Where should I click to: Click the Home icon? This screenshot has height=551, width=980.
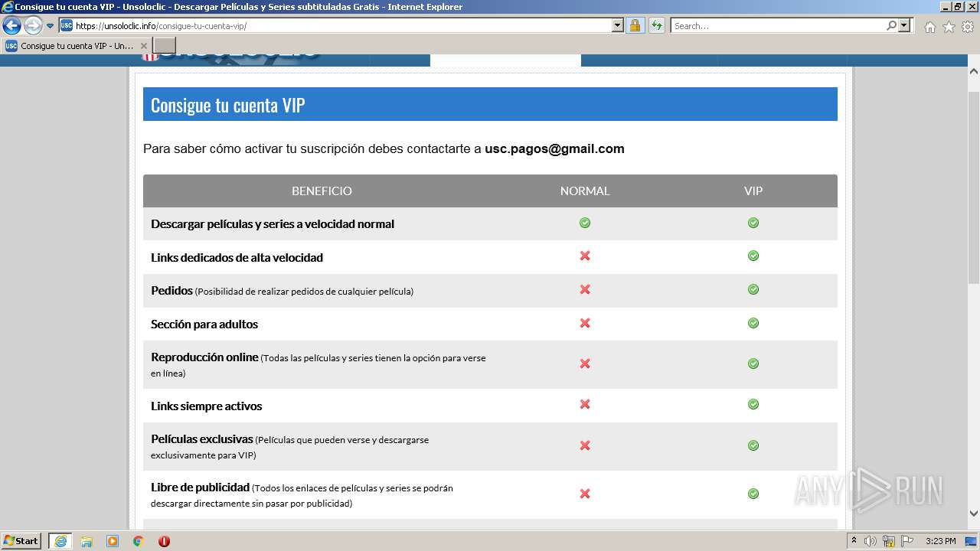[x=929, y=27]
